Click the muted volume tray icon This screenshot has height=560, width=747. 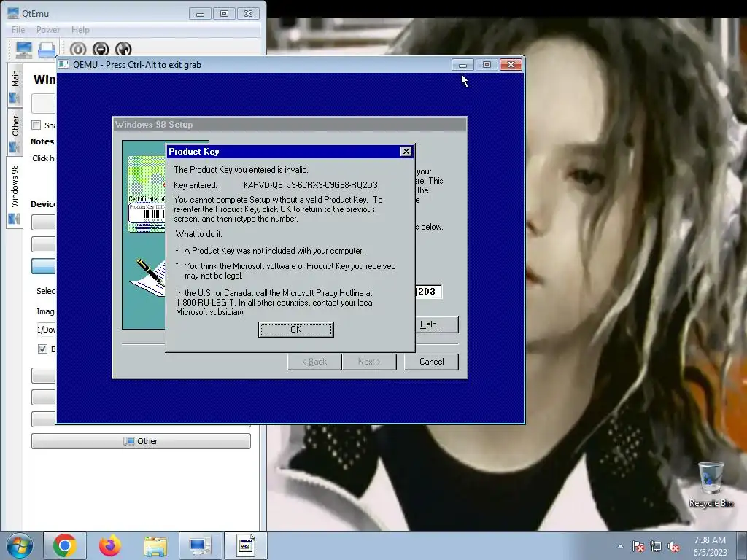[673, 547]
